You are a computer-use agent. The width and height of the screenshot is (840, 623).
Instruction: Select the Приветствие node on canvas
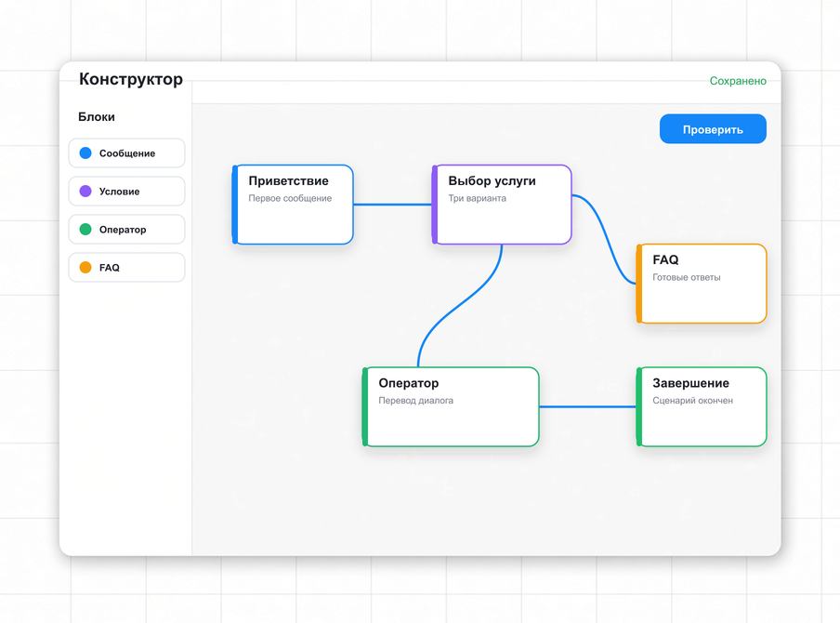[293, 205]
